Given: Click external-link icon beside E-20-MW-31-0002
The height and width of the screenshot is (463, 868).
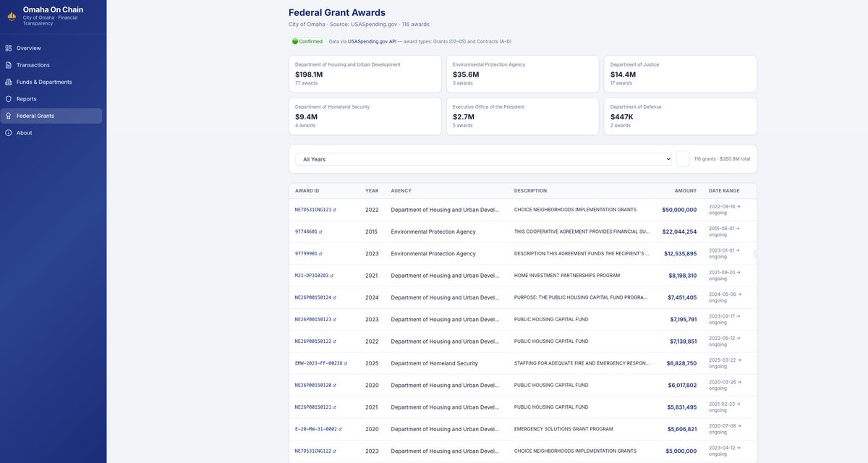Looking at the screenshot, I should coord(341,429).
